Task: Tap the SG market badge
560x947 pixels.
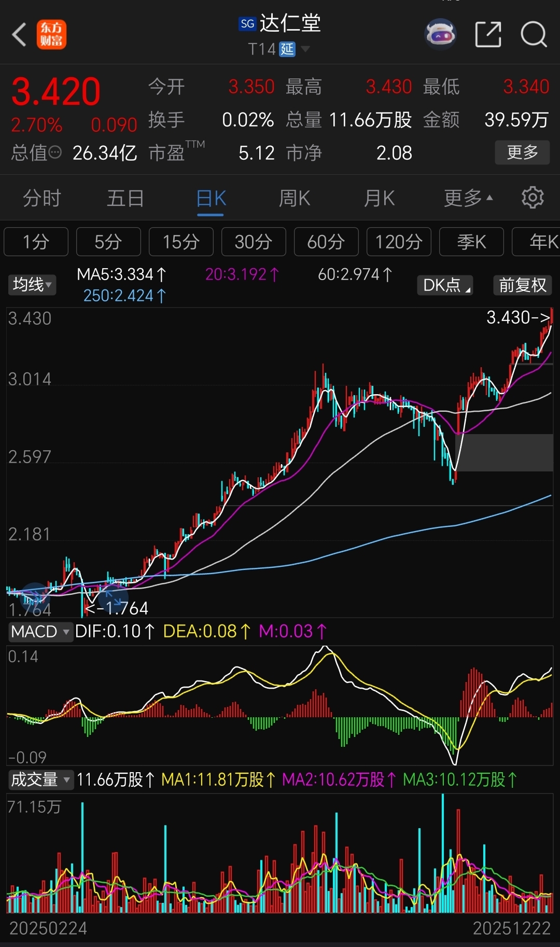Action: [247, 24]
